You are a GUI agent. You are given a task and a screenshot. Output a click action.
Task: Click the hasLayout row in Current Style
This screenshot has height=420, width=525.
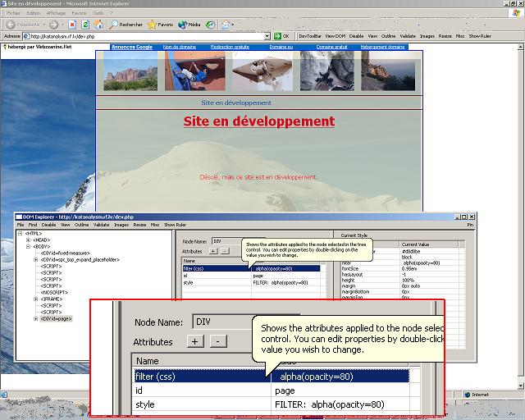(403, 274)
